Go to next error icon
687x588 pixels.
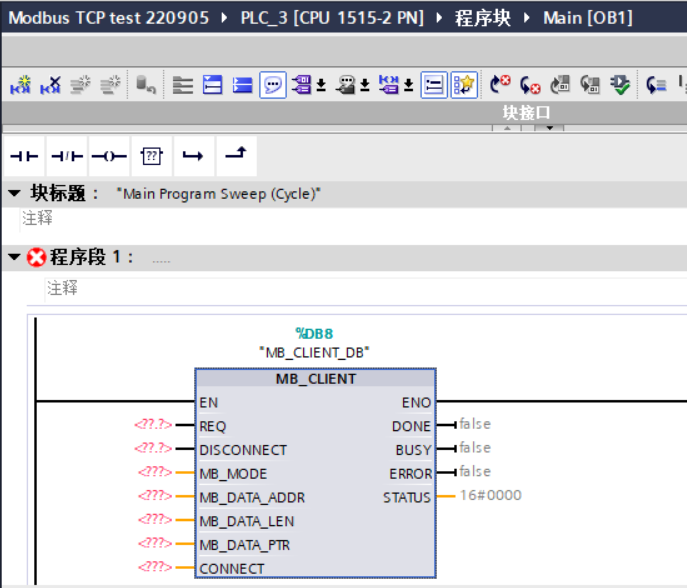point(500,85)
